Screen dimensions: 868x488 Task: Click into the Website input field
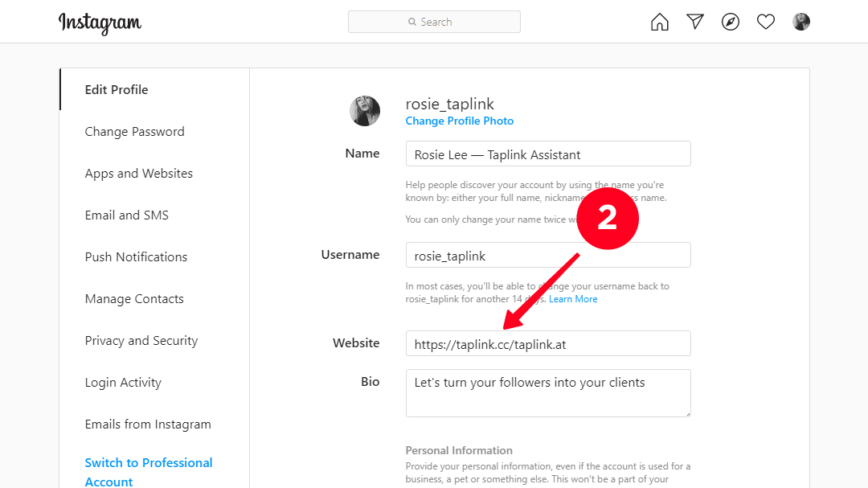click(548, 343)
